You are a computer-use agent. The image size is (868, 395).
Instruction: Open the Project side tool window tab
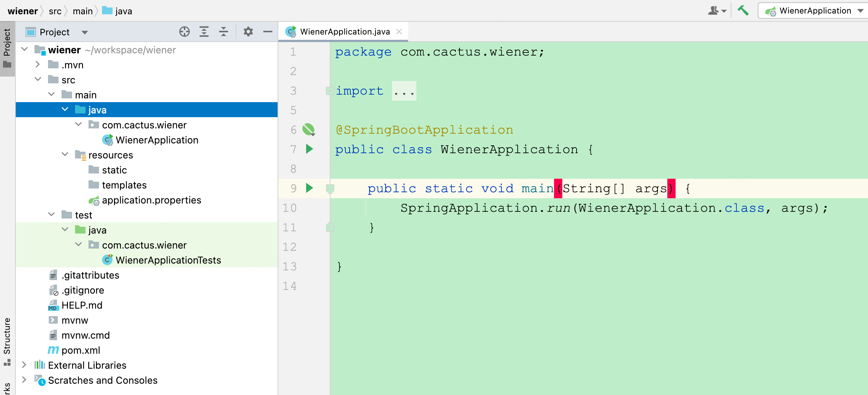tap(7, 49)
